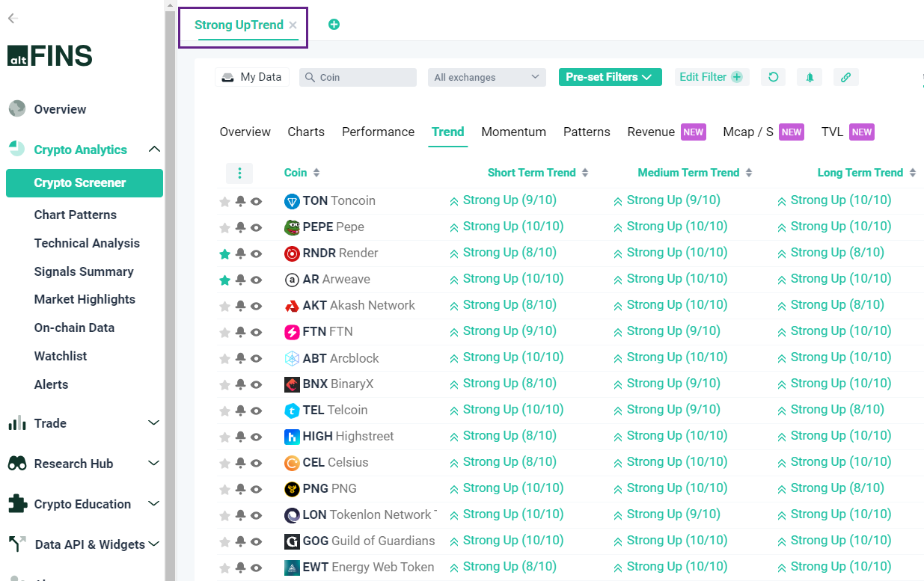
Task: Open the three-dot column options menu
Action: 239,173
